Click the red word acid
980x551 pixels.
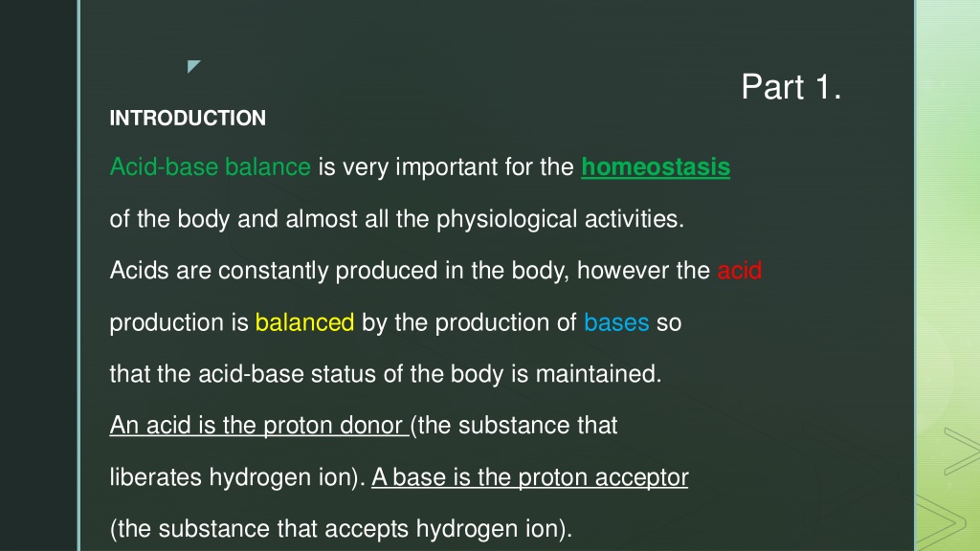click(x=740, y=271)
